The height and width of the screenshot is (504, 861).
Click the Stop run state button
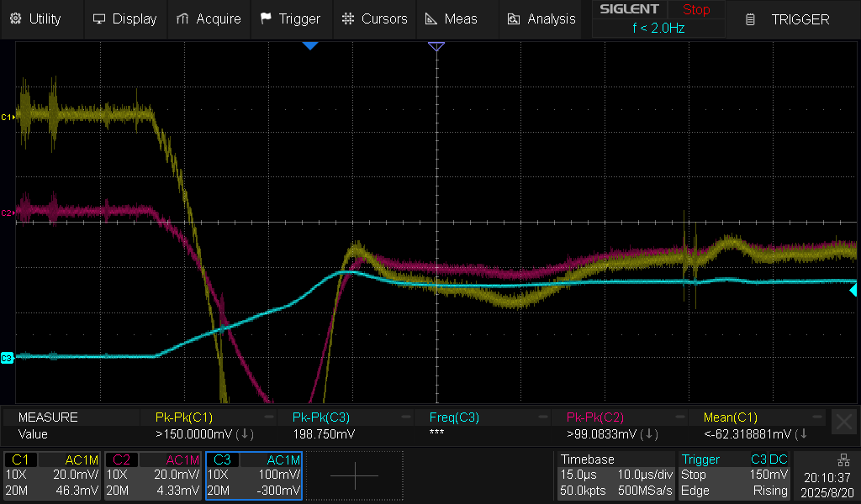[x=695, y=10]
